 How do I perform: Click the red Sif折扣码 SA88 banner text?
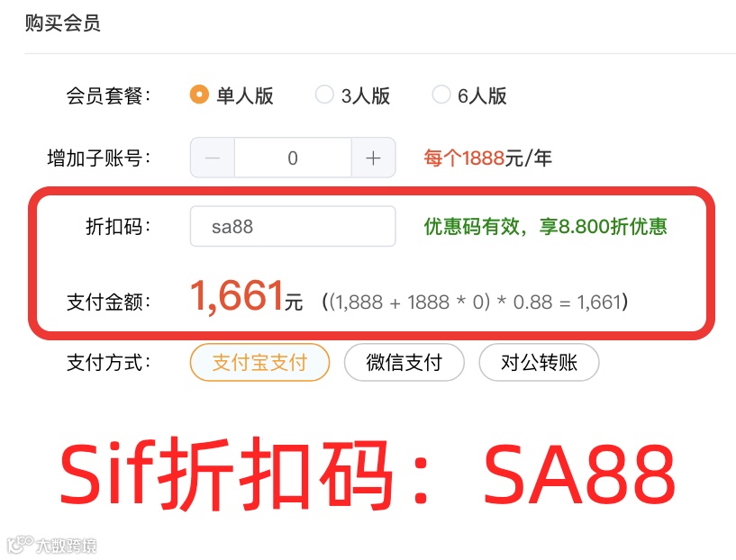(368, 474)
